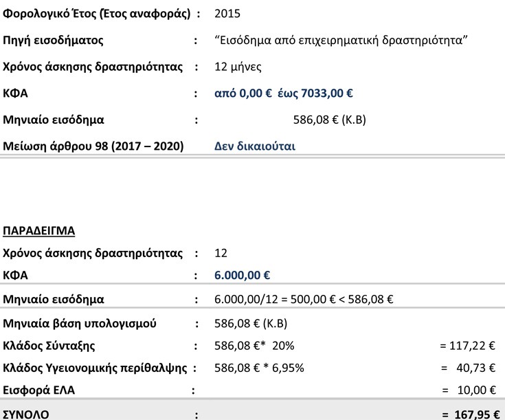Viewport: 505px width, 420px height.
Task: Click the blue 'Δεν δικαιούται' text
Action: [255, 146]
